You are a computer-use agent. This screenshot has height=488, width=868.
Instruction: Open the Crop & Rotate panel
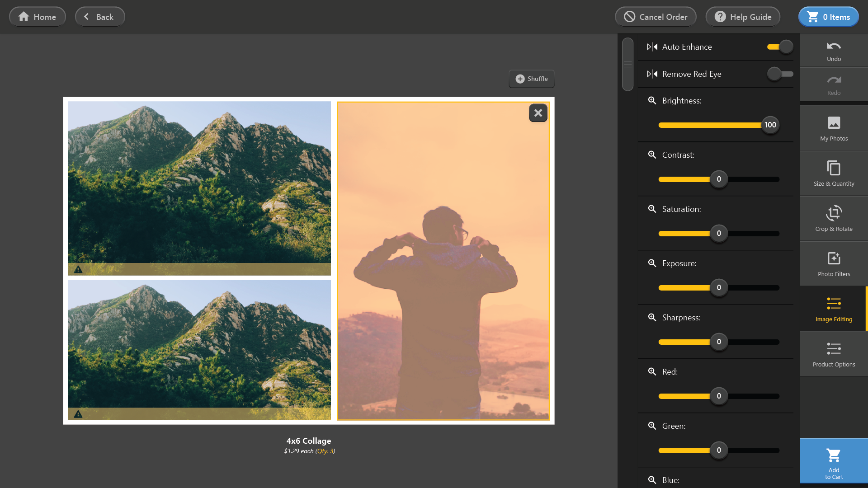tap(834, 219)
